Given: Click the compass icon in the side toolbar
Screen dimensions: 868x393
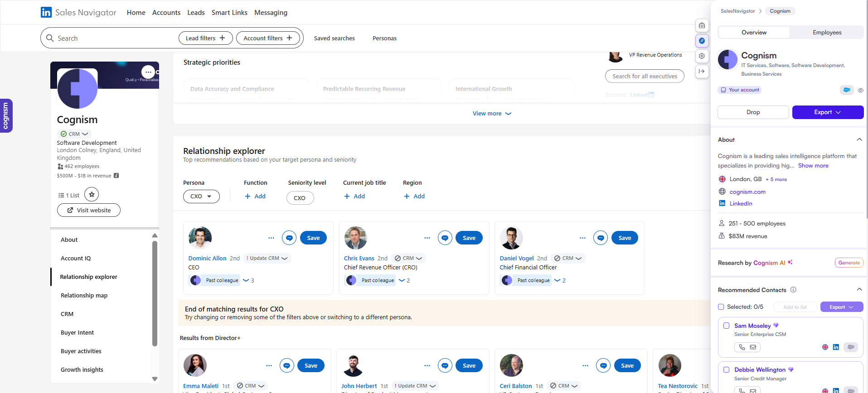Looking at the screenshot, I should coord(702,41).
